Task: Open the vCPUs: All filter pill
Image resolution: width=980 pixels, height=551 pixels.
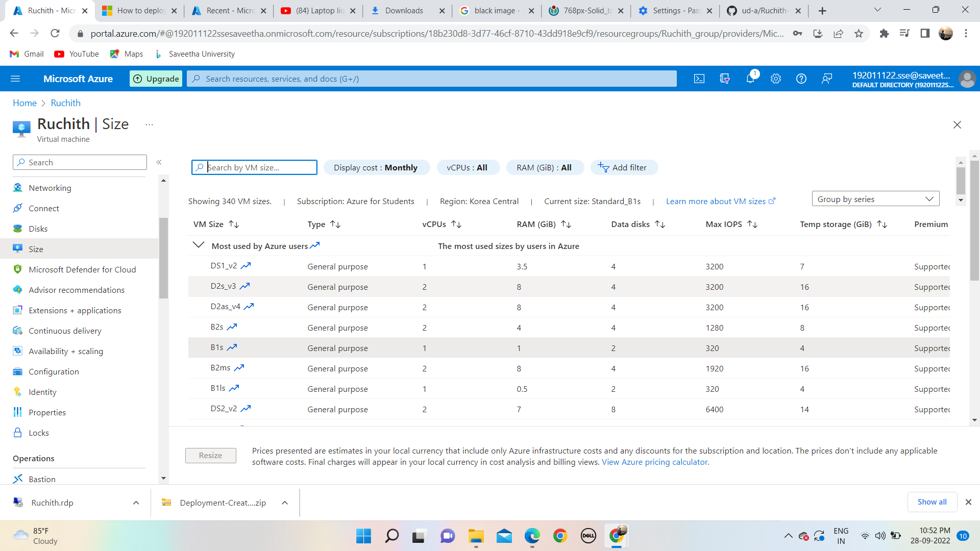Action: tap(468, 167)
